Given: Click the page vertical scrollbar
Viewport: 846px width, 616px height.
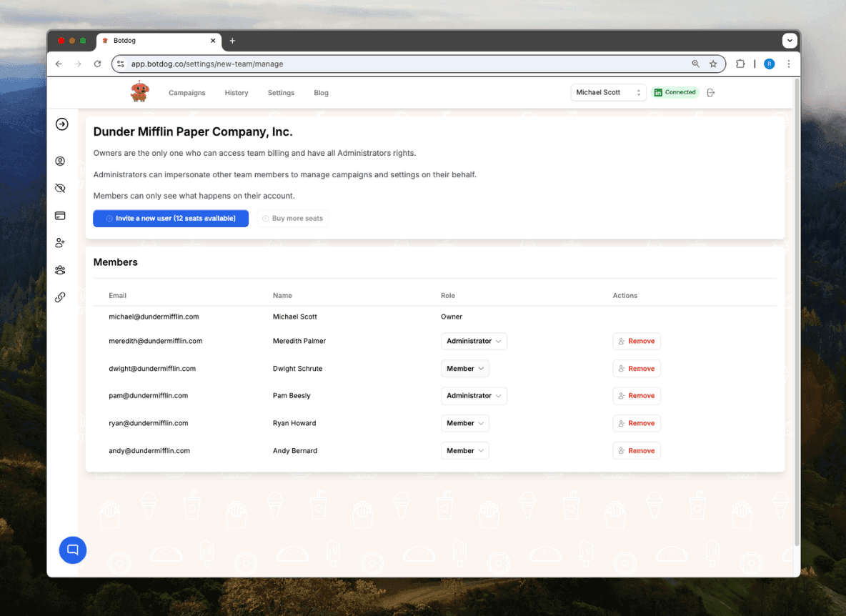Looking at the screenshot, I should tap(797, 313).
